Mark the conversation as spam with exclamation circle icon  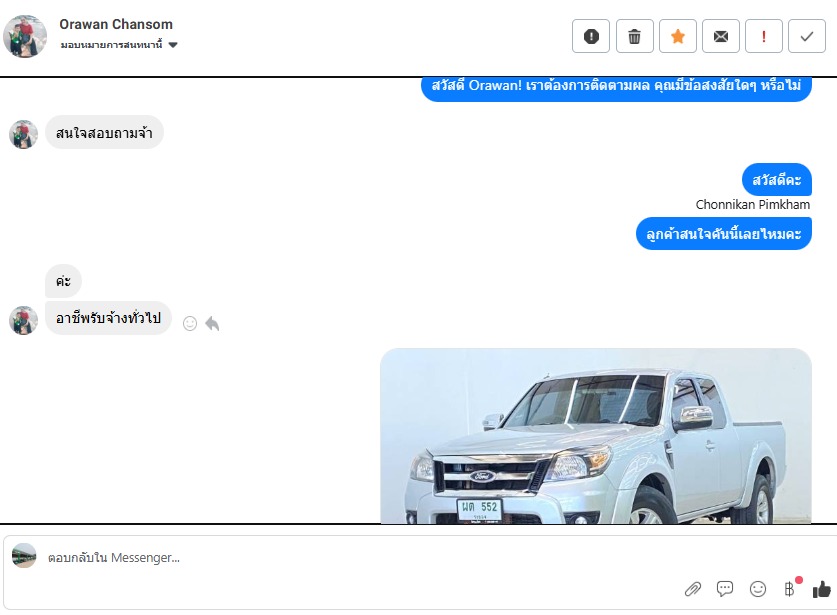[591, 36]
